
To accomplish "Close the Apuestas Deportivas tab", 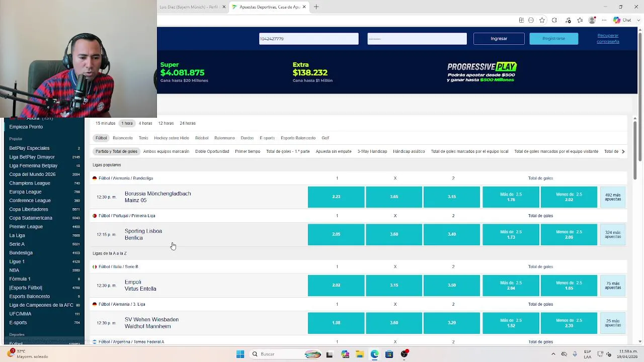I will 304,7.
